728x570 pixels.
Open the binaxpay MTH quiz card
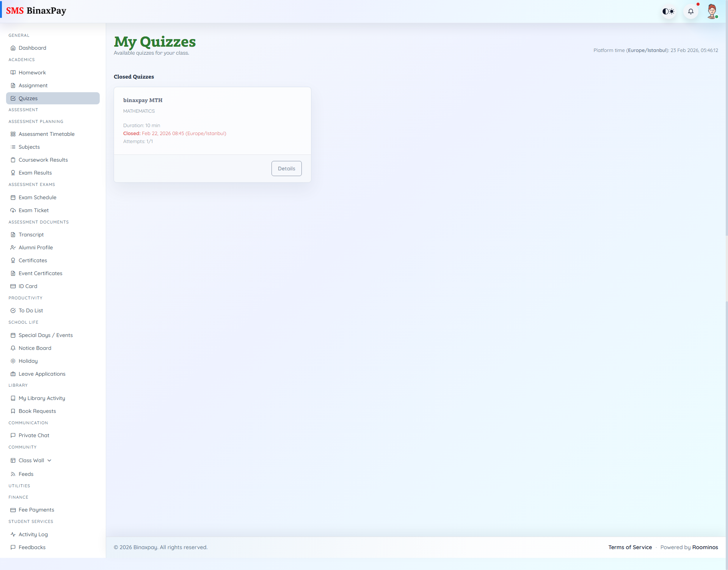[x=212, y=121]
